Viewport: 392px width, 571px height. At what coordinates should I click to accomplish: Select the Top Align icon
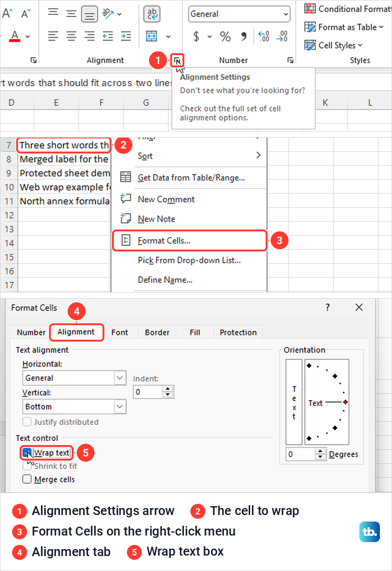pos(54,14)
